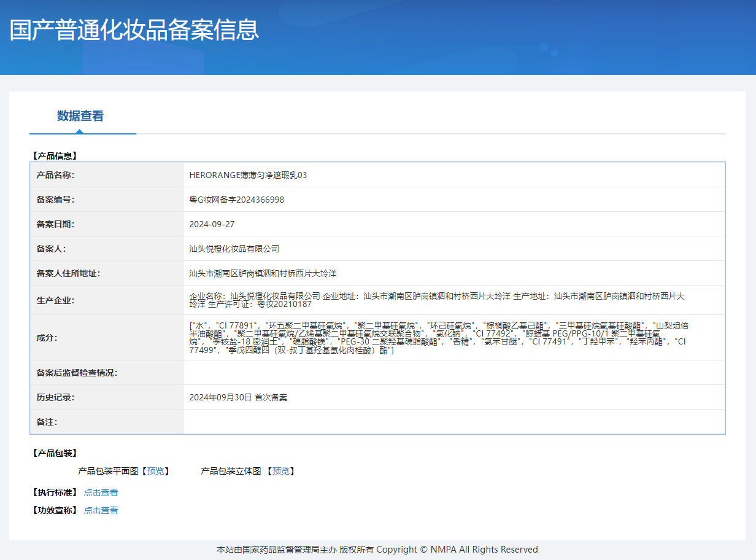
Task: Click the 历史记录 label cell
Action: coord(107,397)
